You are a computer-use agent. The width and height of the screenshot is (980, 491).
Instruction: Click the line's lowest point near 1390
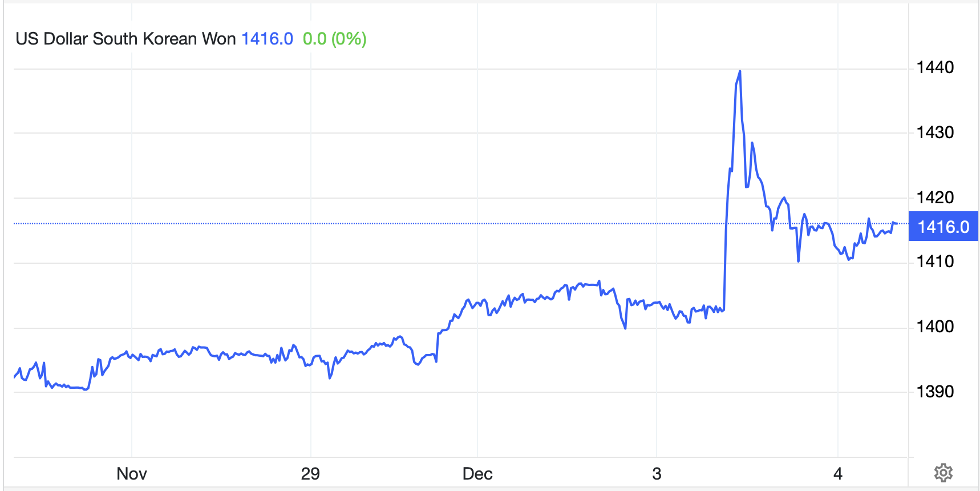pos(86,389)
